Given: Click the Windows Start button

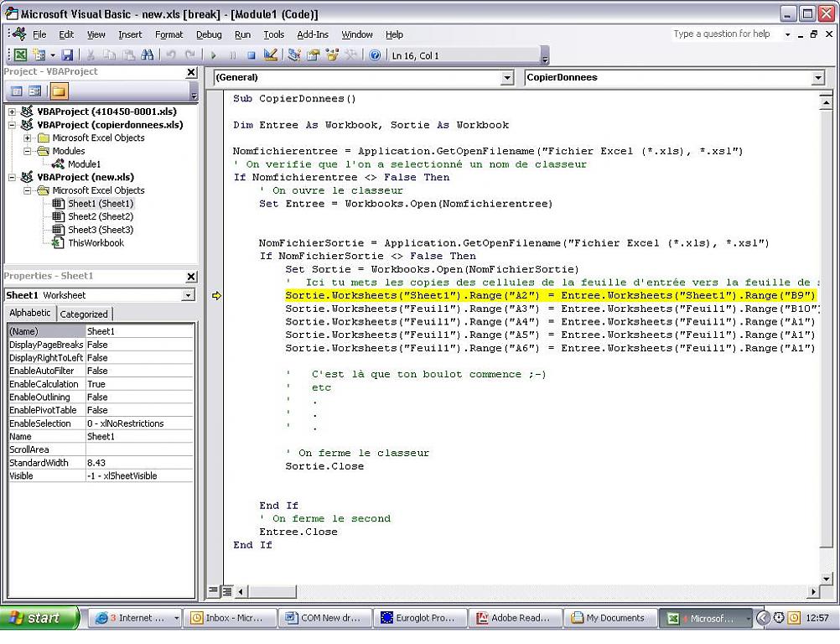Looking at the screenshot, I should click(x=39, y=618).
